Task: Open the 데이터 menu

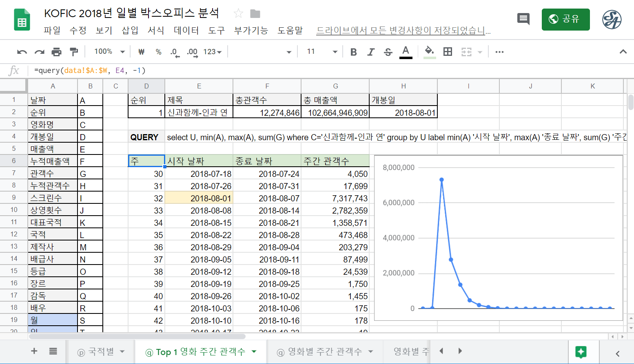Action: point(186,31)
